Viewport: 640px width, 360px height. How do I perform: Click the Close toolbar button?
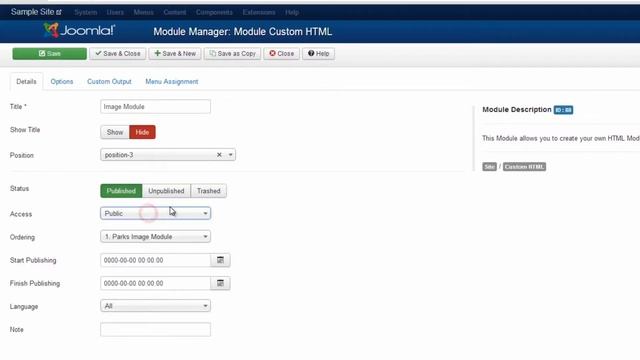tap(281, 53)
